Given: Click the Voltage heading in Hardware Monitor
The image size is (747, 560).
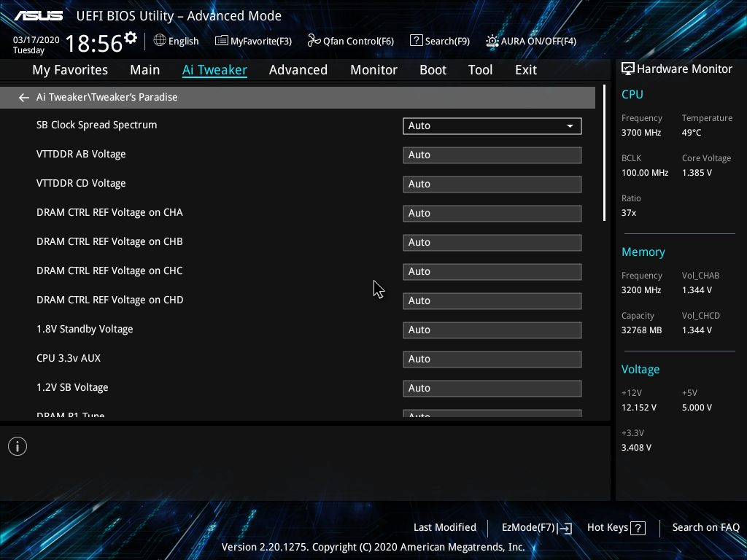Looking at the screenshot, I should pos(640,370).
